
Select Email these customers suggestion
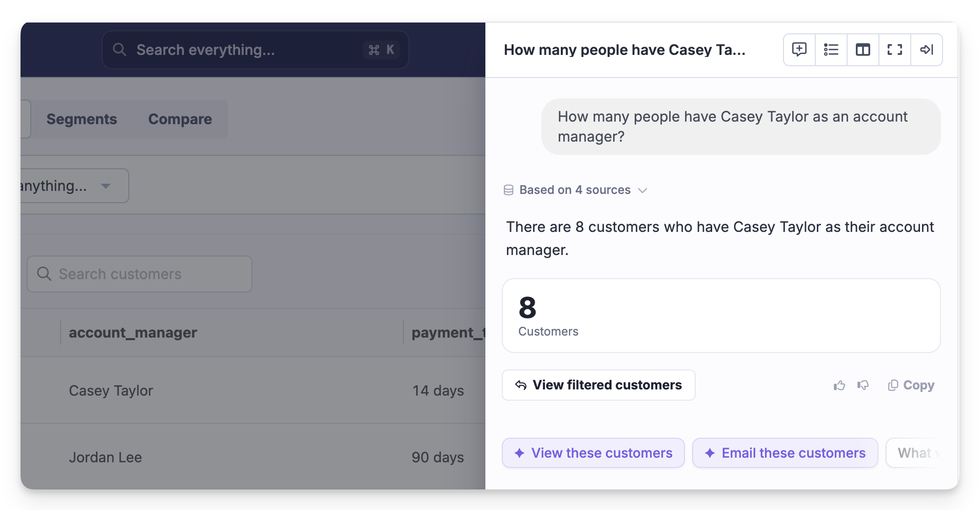785,453
